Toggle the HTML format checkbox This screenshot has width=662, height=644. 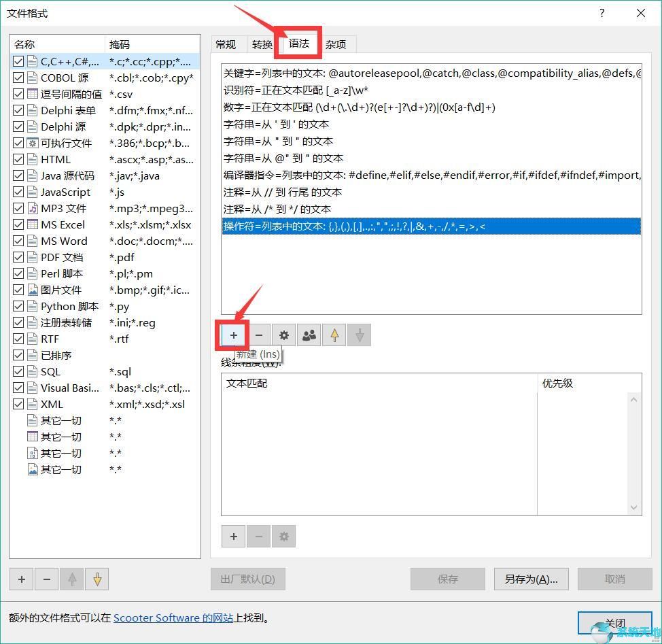tap(18, 159)
